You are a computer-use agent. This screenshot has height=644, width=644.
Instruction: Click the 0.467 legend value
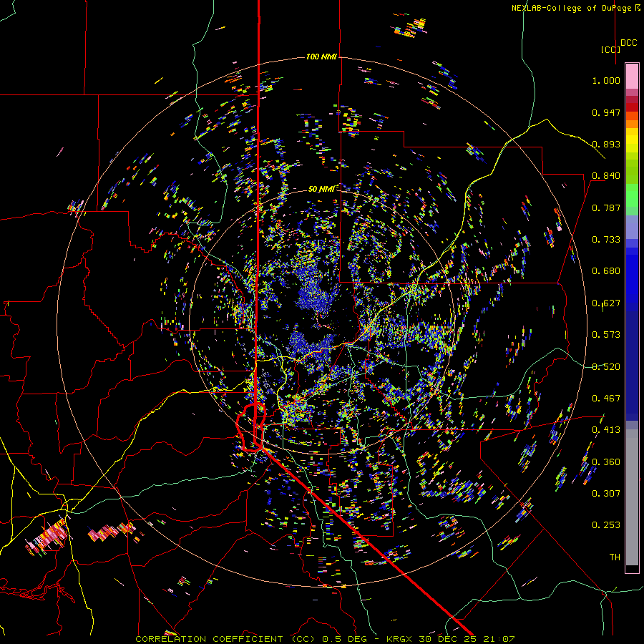coord(606,399)
